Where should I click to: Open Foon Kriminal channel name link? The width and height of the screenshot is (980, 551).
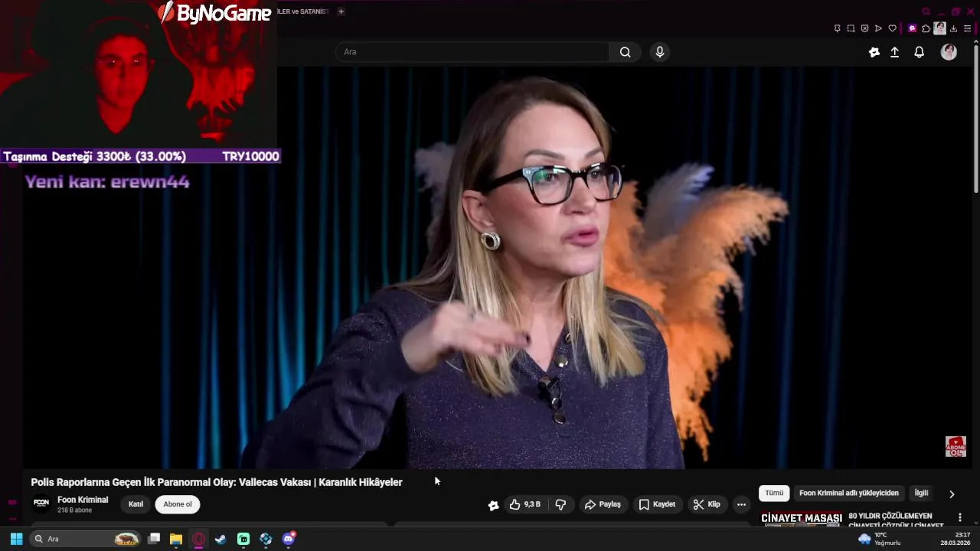[83, 500]
